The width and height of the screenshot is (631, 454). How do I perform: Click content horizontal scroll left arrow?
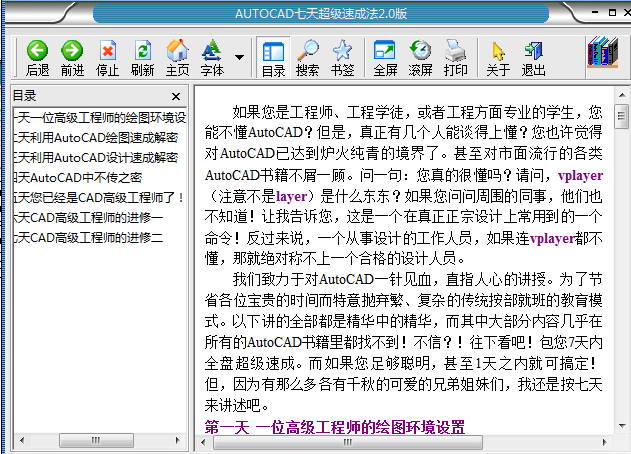[x=203, y=442]
